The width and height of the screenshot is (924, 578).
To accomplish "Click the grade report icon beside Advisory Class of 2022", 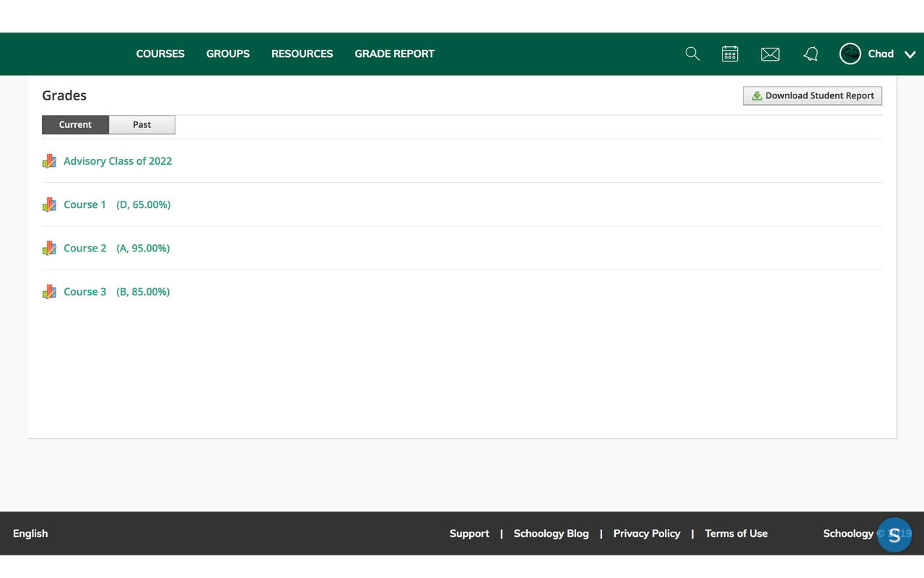I will click(x=48, y=160).
